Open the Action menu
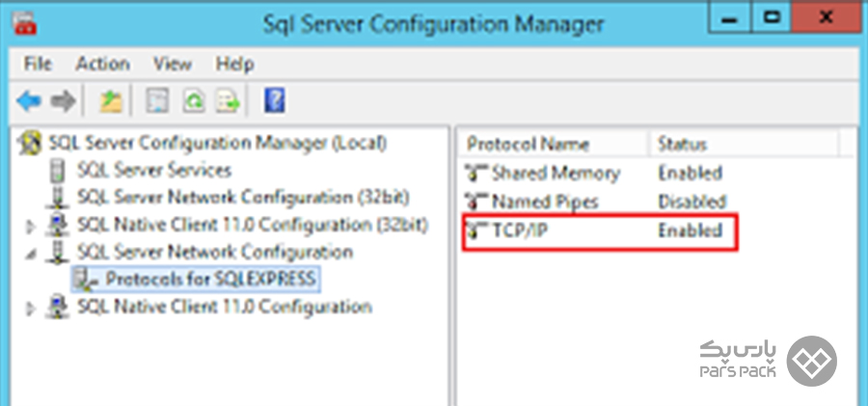868x406 pixels. (x=102, y=64)
